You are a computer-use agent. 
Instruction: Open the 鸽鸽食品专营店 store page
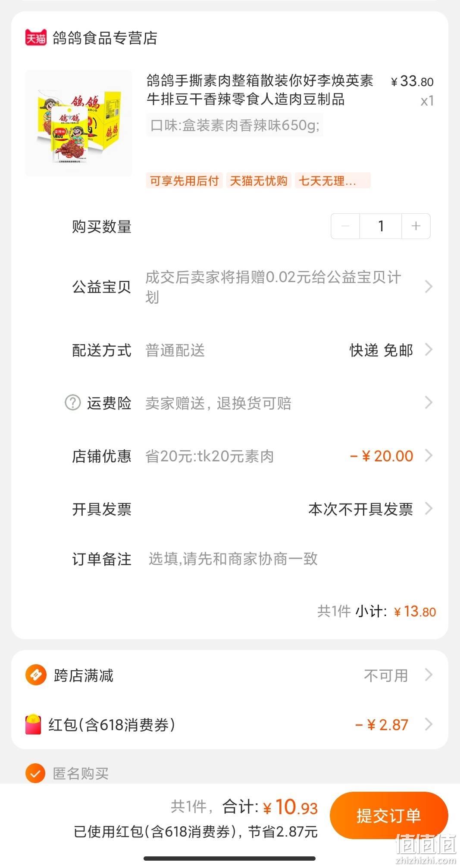[x=105, y=38]
